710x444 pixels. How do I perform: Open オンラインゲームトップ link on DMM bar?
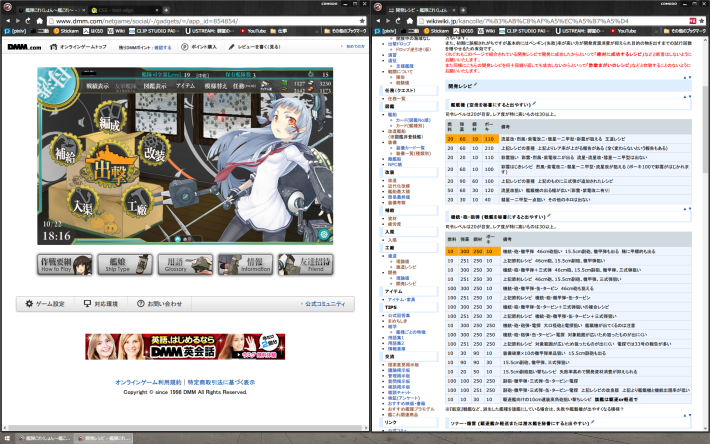click(79, 47)
